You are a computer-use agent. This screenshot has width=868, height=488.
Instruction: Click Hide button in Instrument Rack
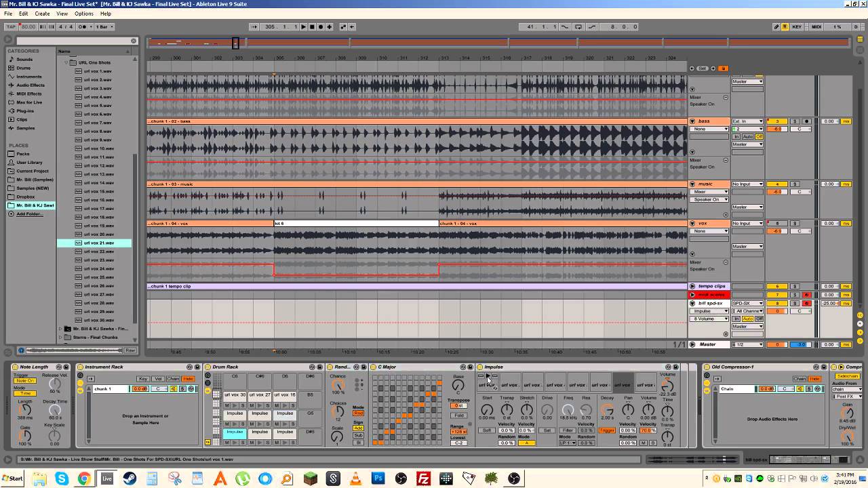(x=188, y=379)
